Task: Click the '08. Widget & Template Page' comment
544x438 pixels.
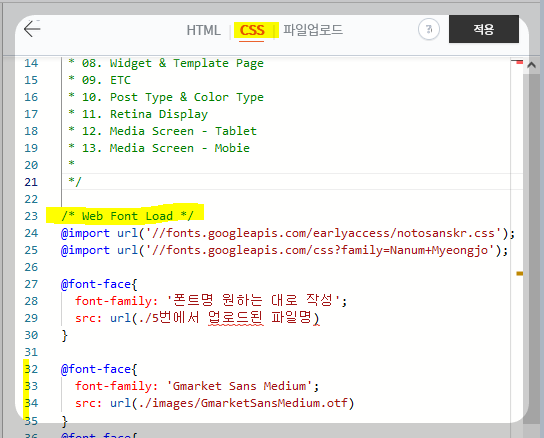Action: point(166,63)
